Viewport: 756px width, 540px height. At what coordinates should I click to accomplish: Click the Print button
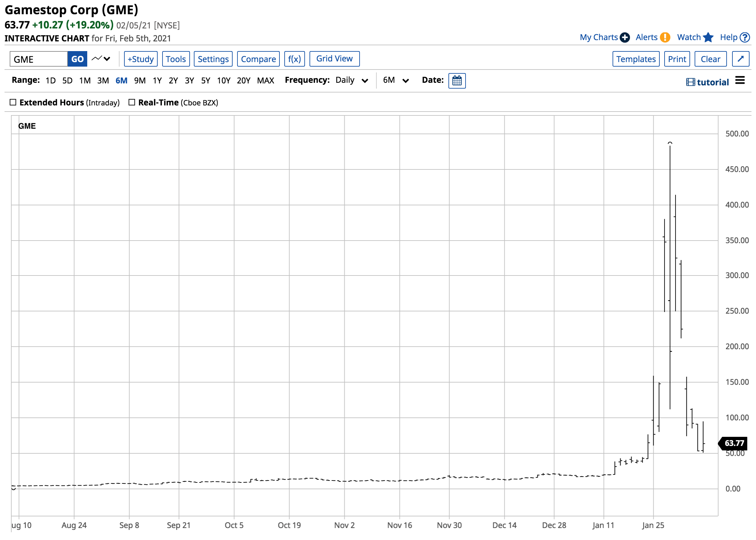[677, 59]
